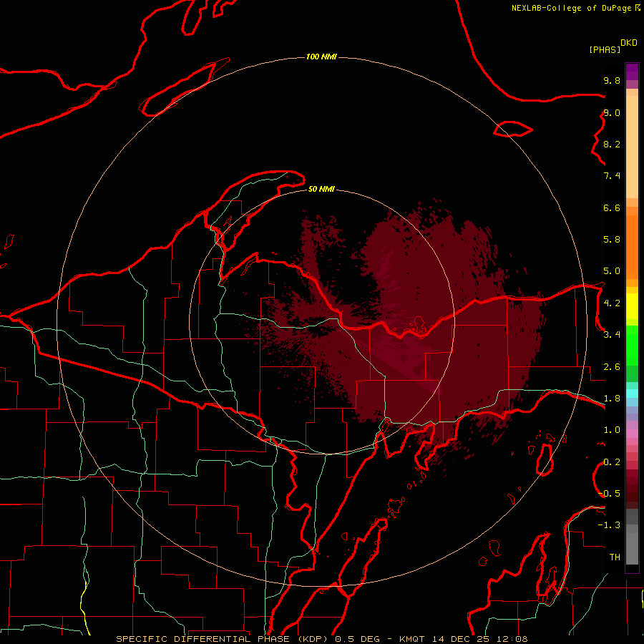The image size is (644, 644).
Task: Click the 100 NMI range ring label
Action: pyautogui.click(x=321, y=57)
